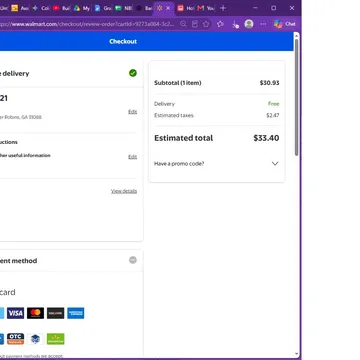Click the Visa card logo
The width and height of the screenshot is (360, 360).
click(15, 313)
